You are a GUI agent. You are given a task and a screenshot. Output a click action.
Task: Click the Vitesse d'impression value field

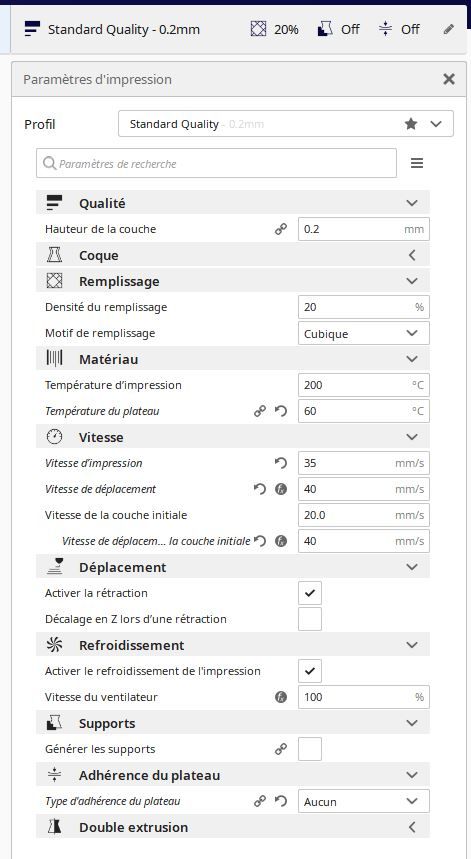(364, 463)
